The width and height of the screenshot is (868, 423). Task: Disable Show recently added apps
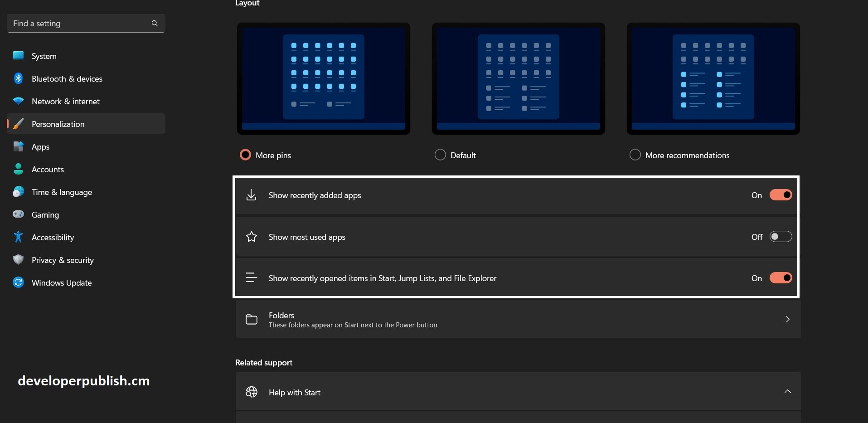pyautogui.click(x=780, y=194)
